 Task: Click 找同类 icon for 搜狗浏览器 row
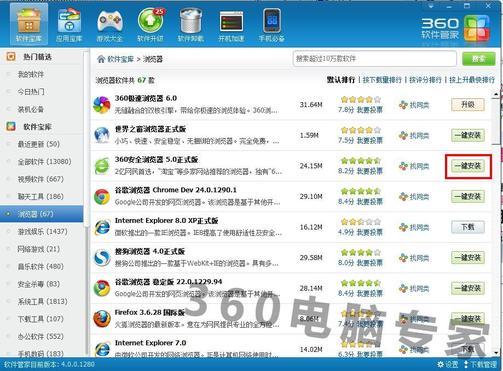pyautogui.click(x=403, y=258)
